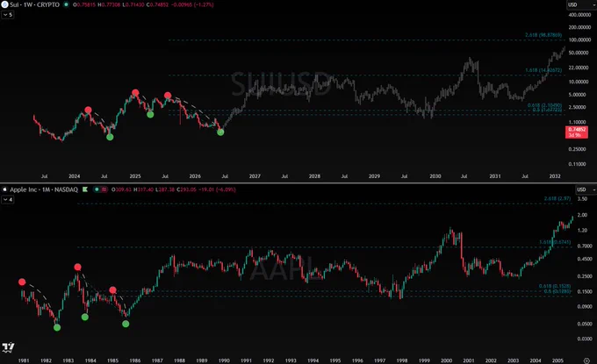Click the 0.0300 label on Apple price axis
Screen dimensions: 597x364
click(585, 339)
